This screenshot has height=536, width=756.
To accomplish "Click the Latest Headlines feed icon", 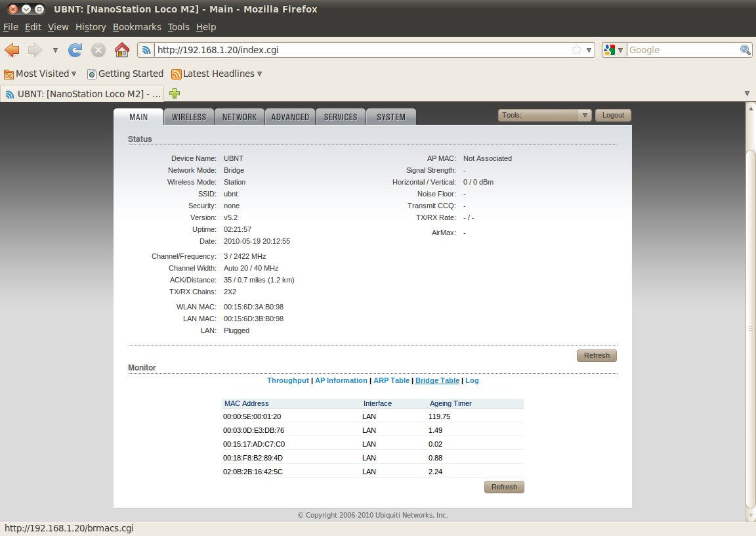I will point(177,74).
